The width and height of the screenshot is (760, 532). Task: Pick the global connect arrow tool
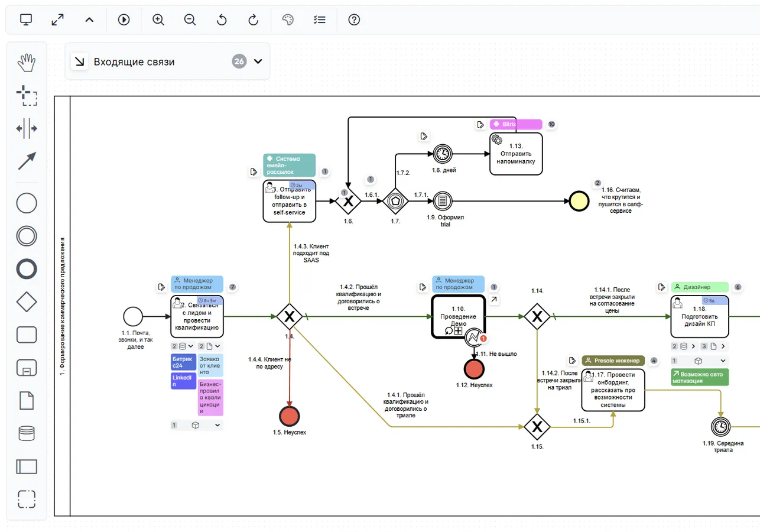tap(26, 161)
